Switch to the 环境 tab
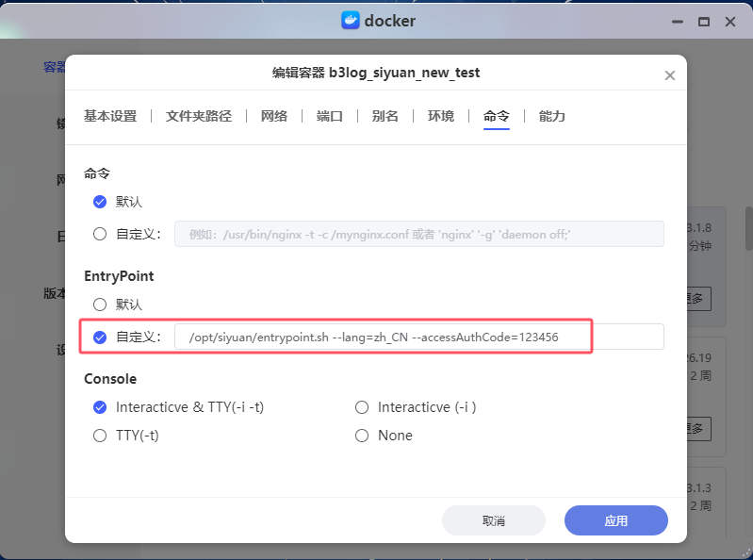The image size is (753, 560). click(441, 116)
